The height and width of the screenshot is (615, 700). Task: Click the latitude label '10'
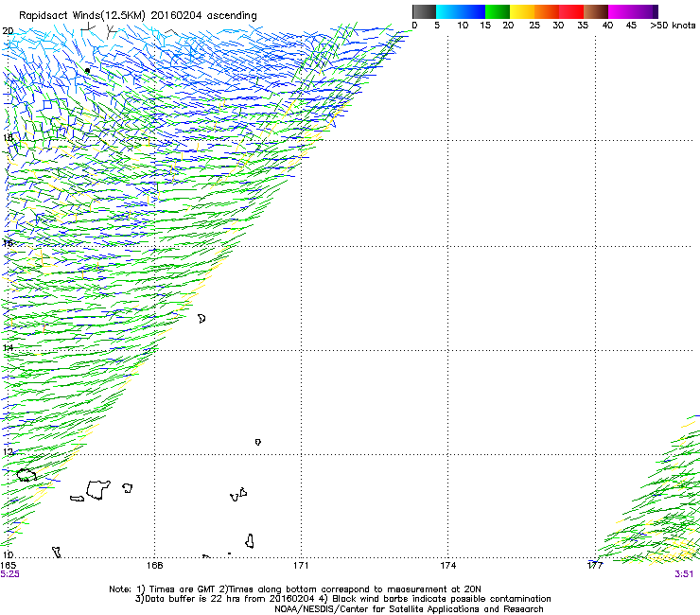tap(8, 554)
